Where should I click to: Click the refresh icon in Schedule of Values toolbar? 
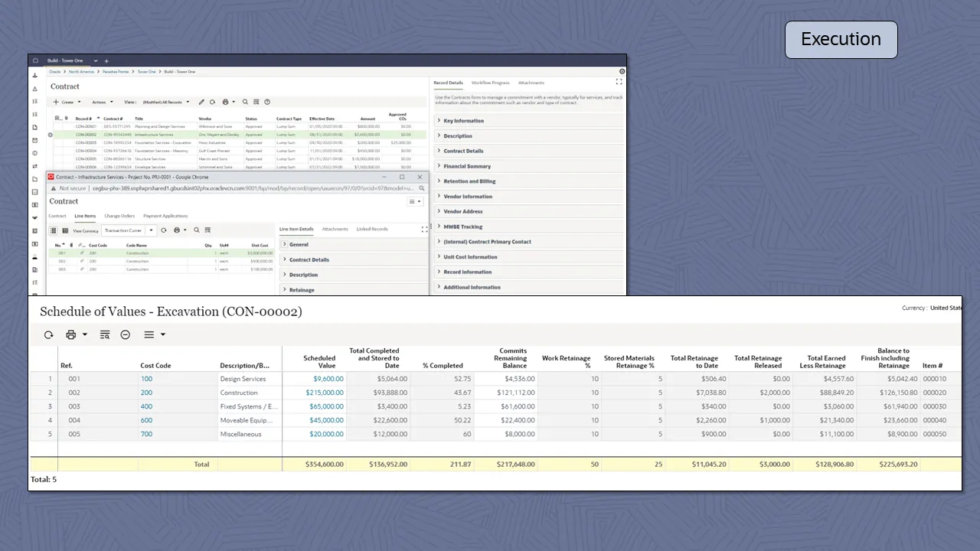[49, 335]
